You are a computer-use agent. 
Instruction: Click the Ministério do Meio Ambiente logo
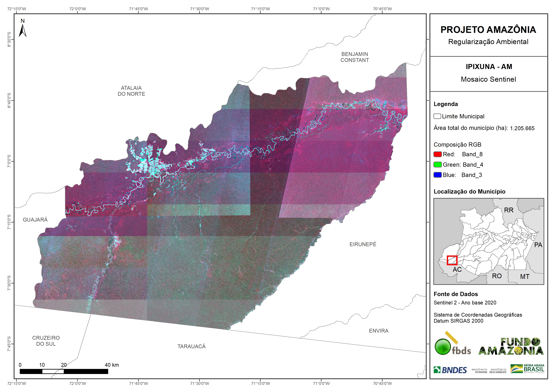pos(498,371)
